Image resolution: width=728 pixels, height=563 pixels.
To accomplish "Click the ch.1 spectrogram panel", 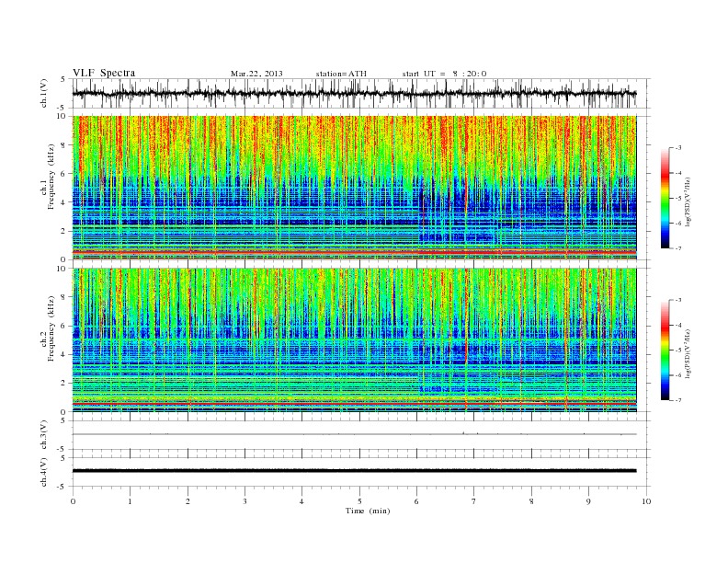I will [x=354, y=188].
